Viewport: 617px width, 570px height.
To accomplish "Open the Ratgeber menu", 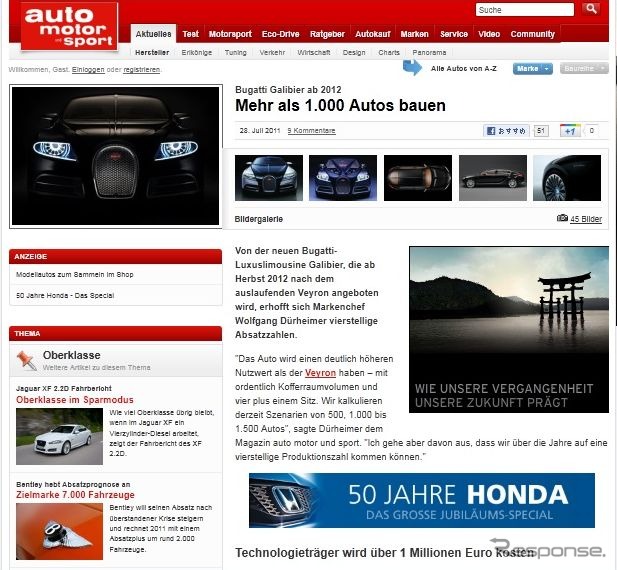I will (327, 34).
